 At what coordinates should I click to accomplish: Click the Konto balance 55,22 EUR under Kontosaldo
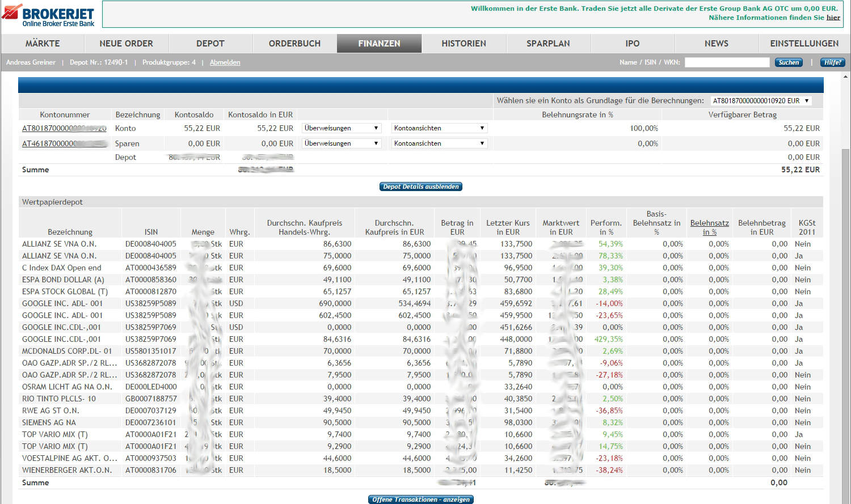[202, 128]
